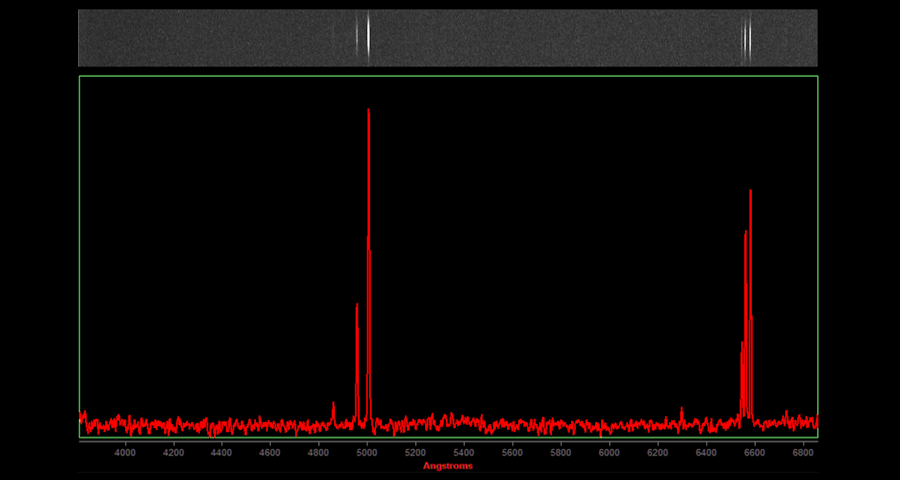Screen dimensions: 900x480
Task: Click the 4000 tick label on the axis
Action: tap(125, 453)
